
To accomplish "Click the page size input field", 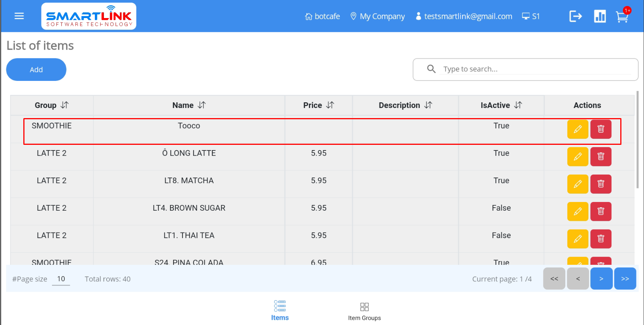I will (61, 279).
